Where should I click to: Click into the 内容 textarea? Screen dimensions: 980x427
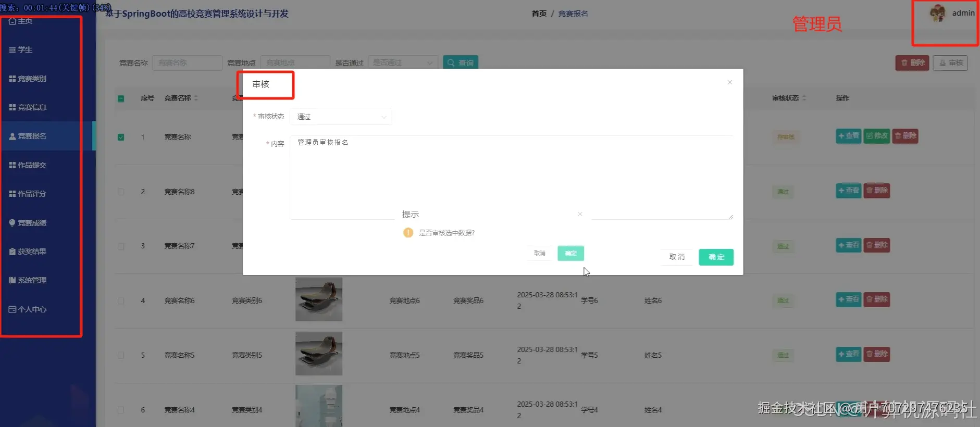(512, 177)
